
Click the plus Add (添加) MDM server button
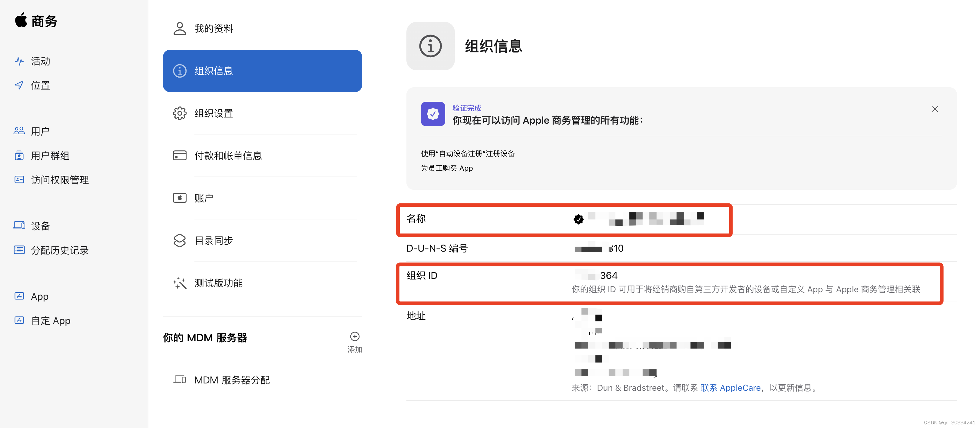coord(355,337)
